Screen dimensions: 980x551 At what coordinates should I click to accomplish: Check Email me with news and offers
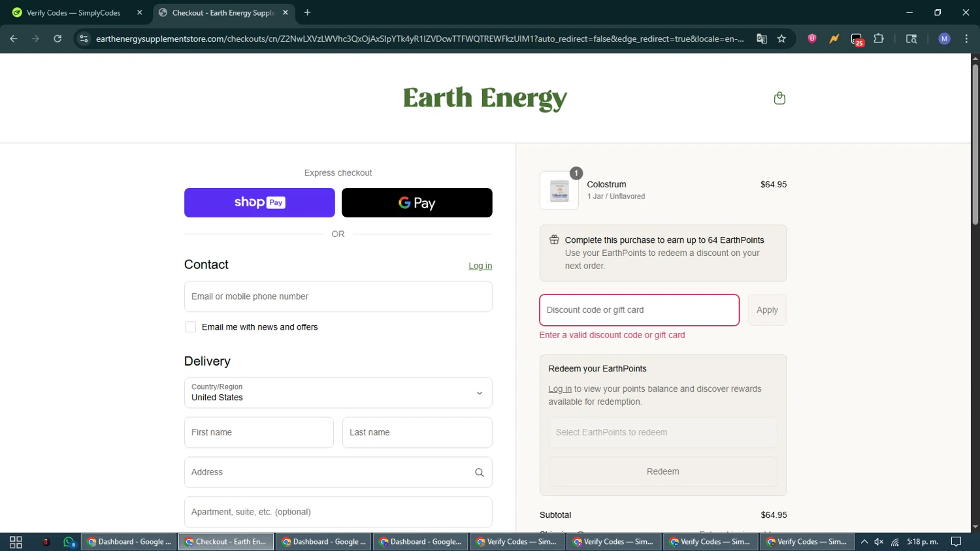click(190, 327)
